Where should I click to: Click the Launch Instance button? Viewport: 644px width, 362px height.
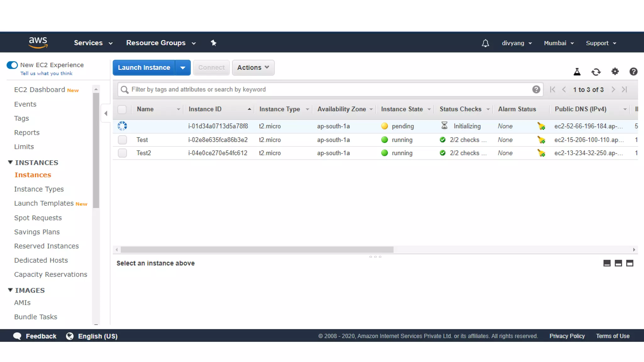click(144, 68)
